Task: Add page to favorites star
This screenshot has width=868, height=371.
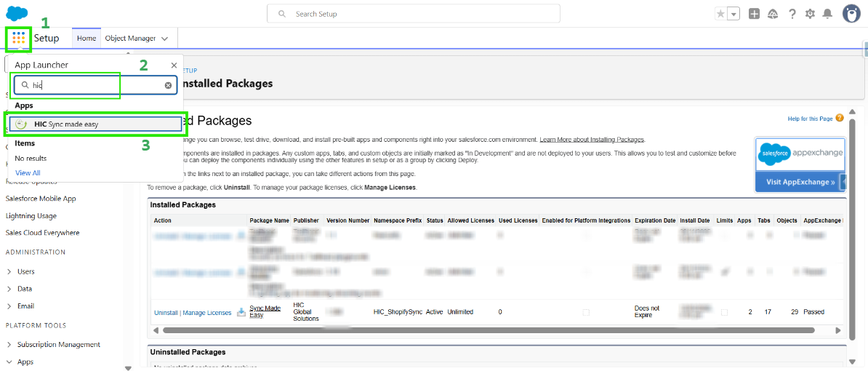Action: pyautogui.click(x=720, y=14)
